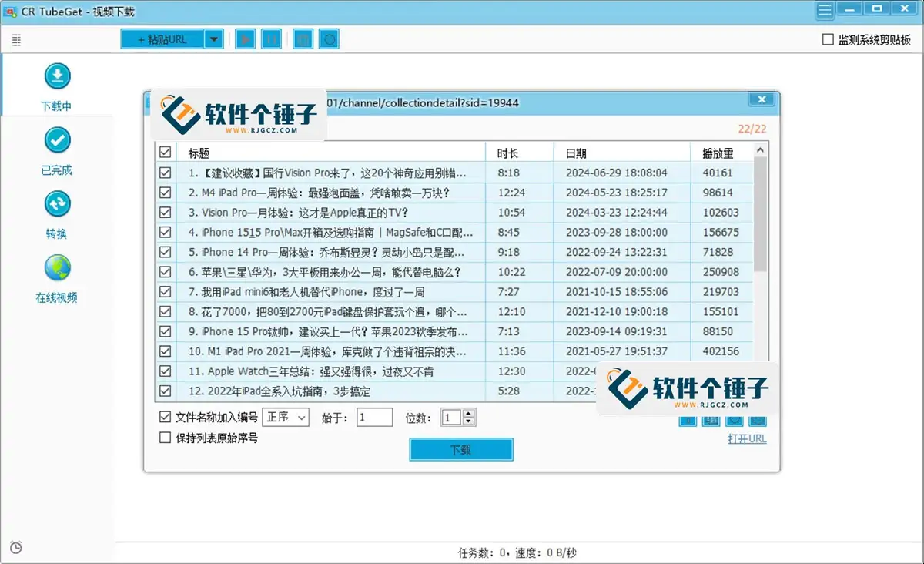Click the pause toolbar icon

(x=271, y=39)
